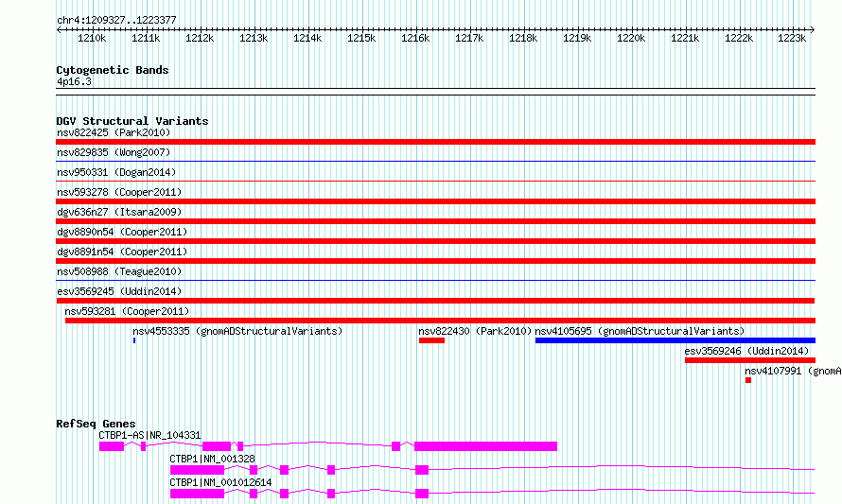
Task: Click the dgv8890n54 (Cooper2011) red bar
Action: tap(435, 241)
